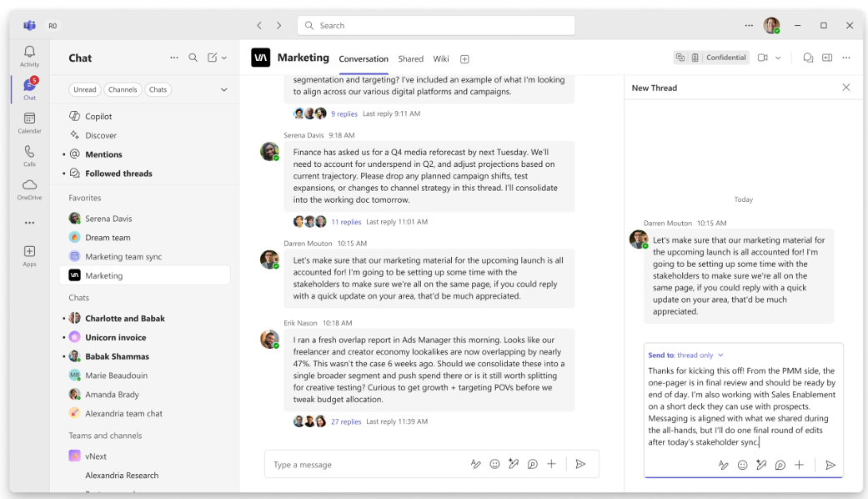Open the Babak Shammas chat
The image size is (868, 499).
[x=145, y=356]
